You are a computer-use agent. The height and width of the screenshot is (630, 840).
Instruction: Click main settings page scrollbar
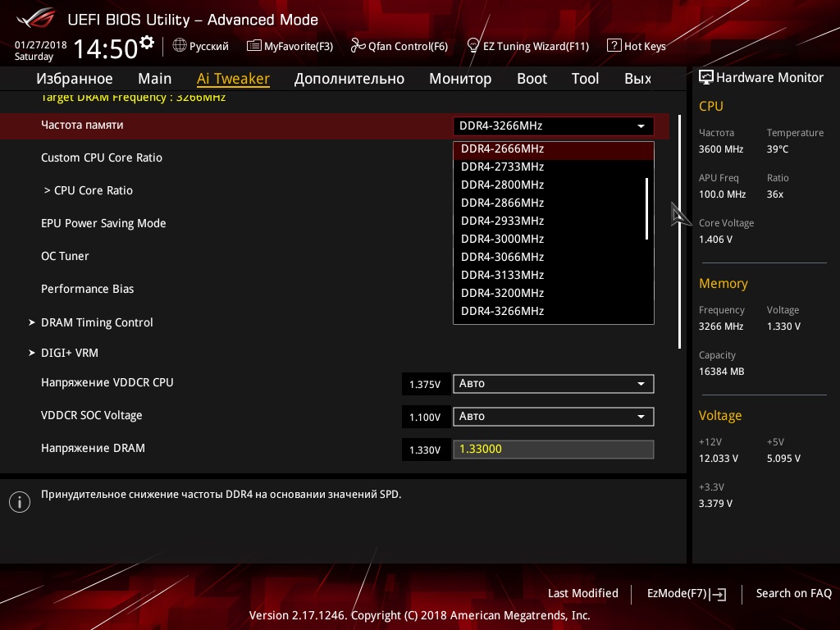pyautogui.click(x=680, y=231)
